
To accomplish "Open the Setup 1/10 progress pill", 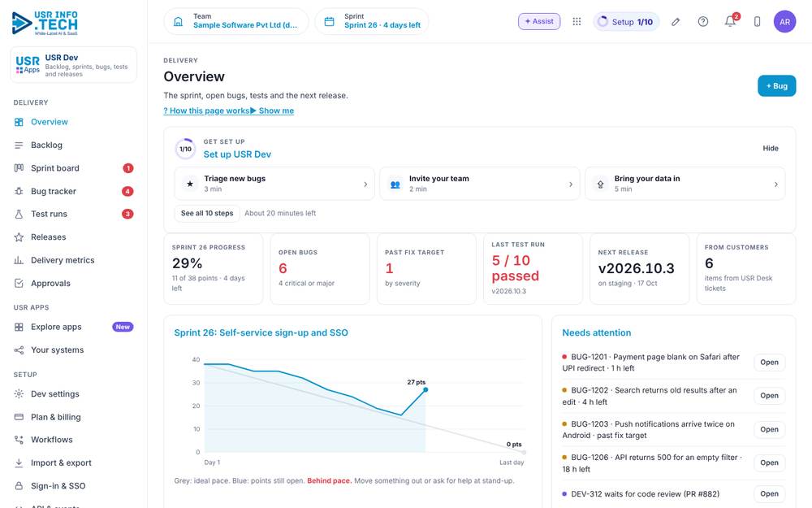I will [626, 22].
